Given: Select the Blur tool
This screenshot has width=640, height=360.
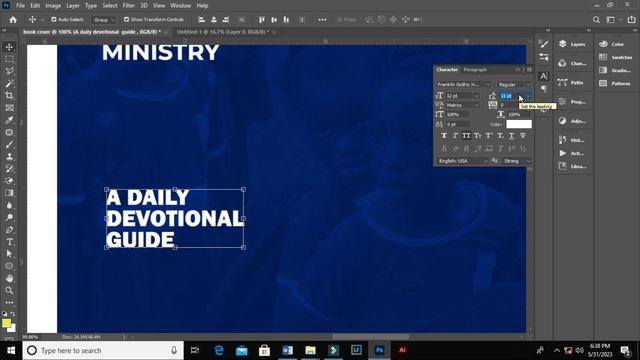Looking at the screenshot, I should coord(9,205).
